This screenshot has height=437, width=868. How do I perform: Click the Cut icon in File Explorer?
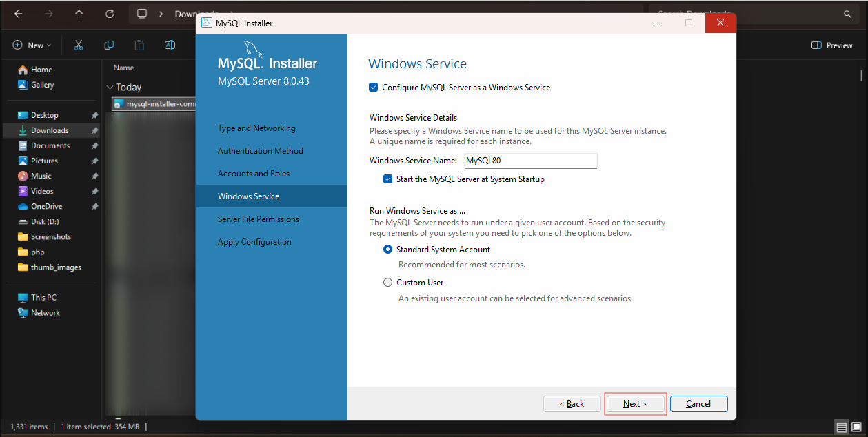pyautogui.click(x=79, y=45)
